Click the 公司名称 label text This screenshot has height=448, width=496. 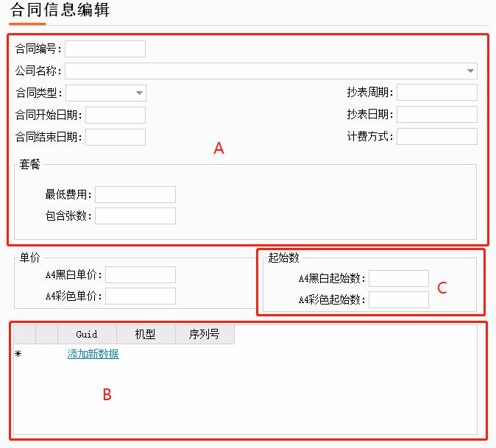[38, 71]
